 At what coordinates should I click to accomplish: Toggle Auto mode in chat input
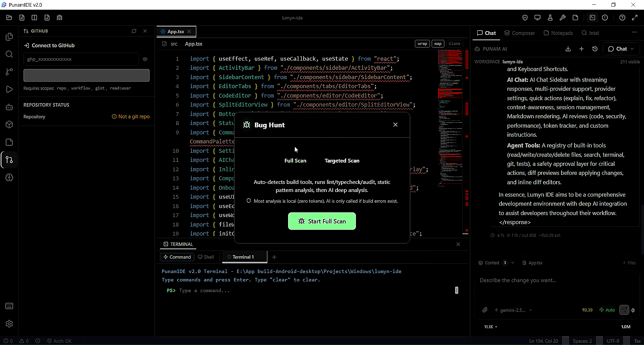pyautogui.click(x=607, y=310)
